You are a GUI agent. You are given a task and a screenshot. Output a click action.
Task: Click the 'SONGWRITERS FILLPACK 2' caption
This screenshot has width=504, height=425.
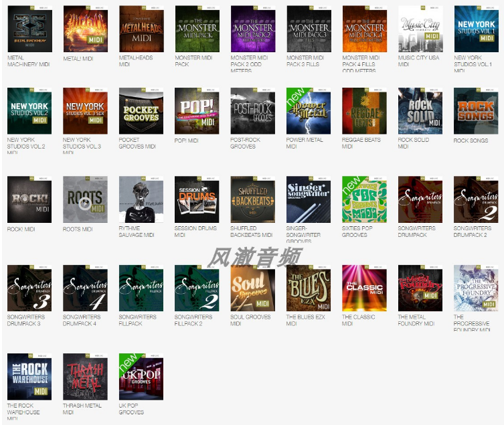(x=193, y=320)
